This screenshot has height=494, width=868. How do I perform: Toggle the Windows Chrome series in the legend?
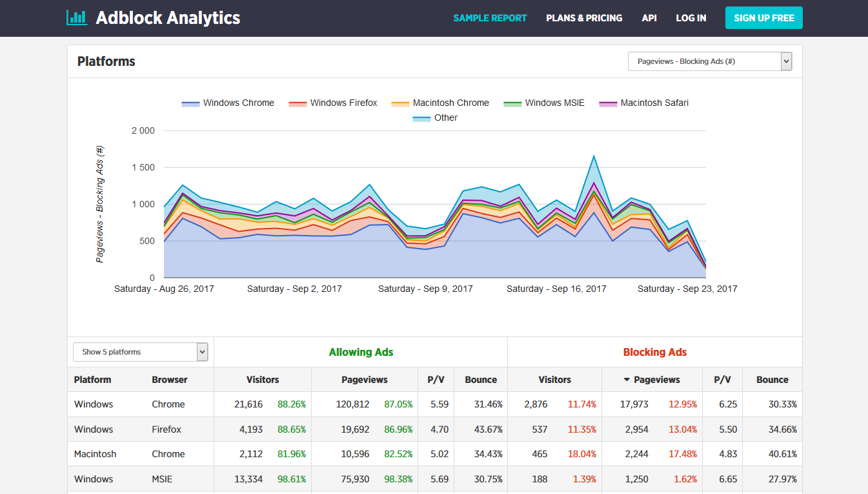coord(227,103)
